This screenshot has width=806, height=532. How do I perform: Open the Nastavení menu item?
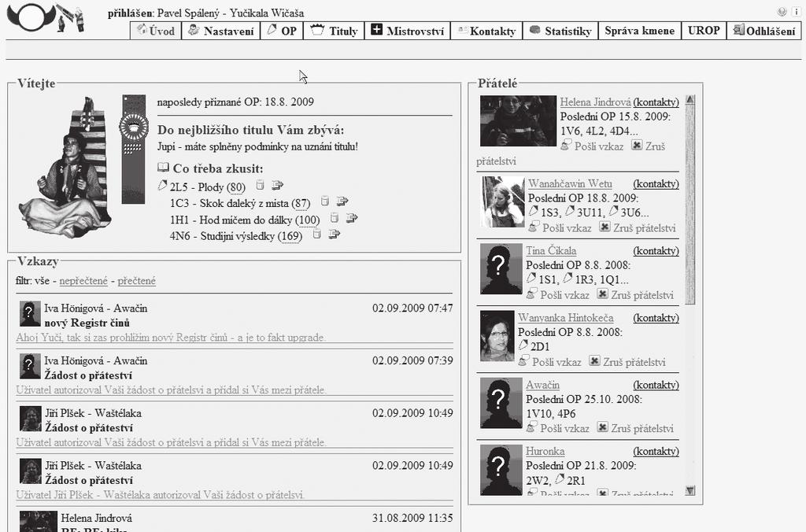coord(220,31)
